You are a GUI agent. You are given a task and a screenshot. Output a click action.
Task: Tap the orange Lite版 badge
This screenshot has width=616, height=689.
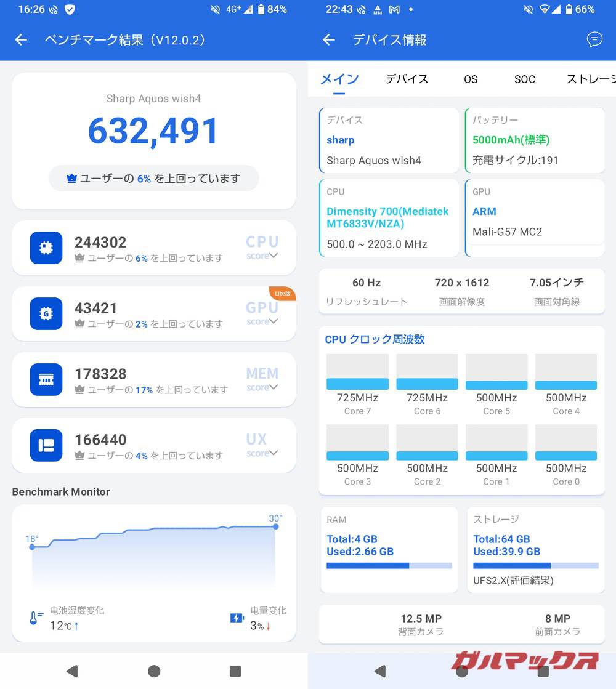tap(282, 293)
